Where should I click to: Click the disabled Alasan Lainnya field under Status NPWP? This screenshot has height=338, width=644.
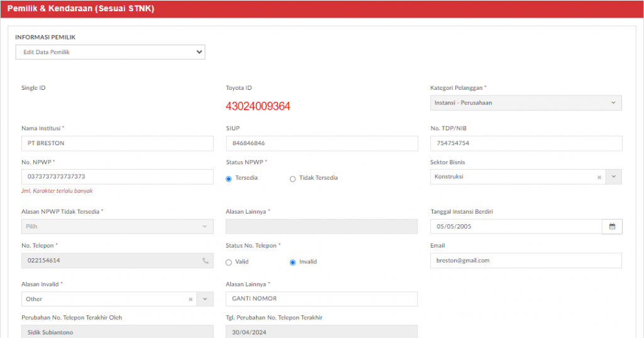point(321,226)
